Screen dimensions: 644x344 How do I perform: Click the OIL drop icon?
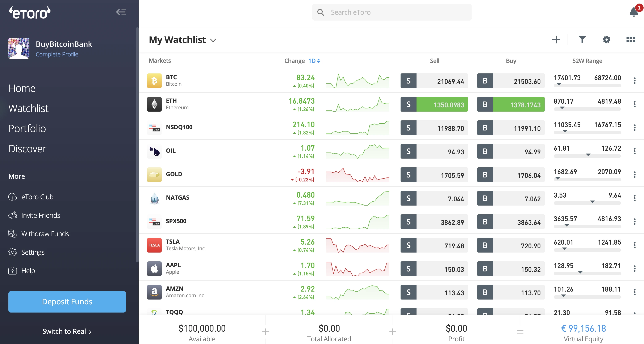(x=154, y=151)
